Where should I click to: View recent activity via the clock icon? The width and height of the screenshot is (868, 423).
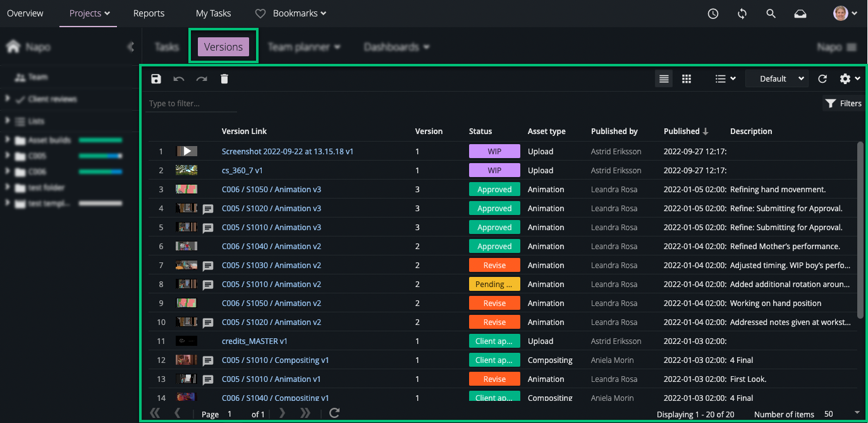coord(712,13)
